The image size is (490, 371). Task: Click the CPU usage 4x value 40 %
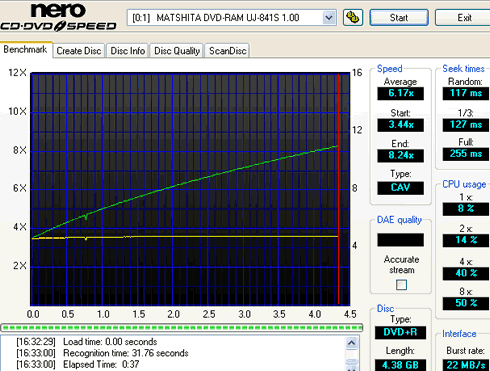pos(466,273)
